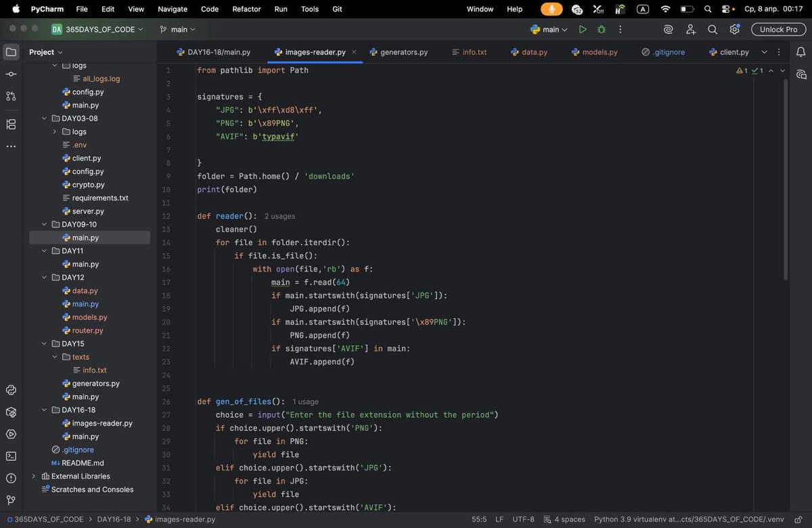Open Pull Requests tool window icon
Image resolution: width=812 pixels, height=528 pixels.
(x=11, y=96)
